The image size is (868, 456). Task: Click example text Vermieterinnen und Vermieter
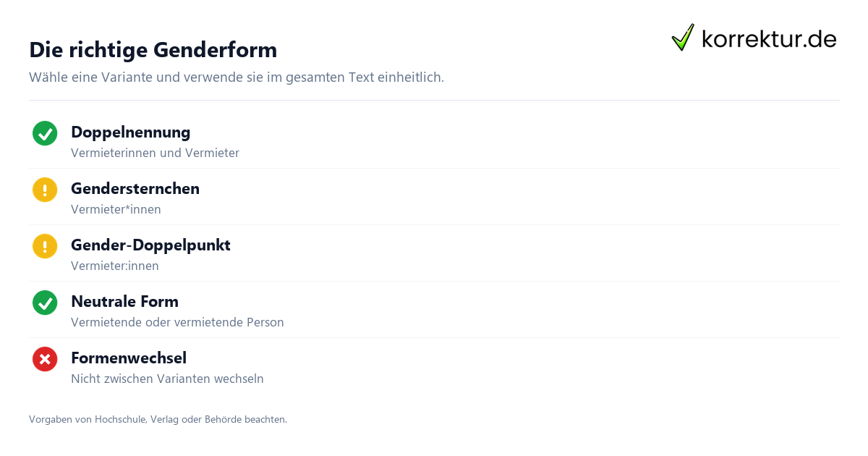coord(155,153)
